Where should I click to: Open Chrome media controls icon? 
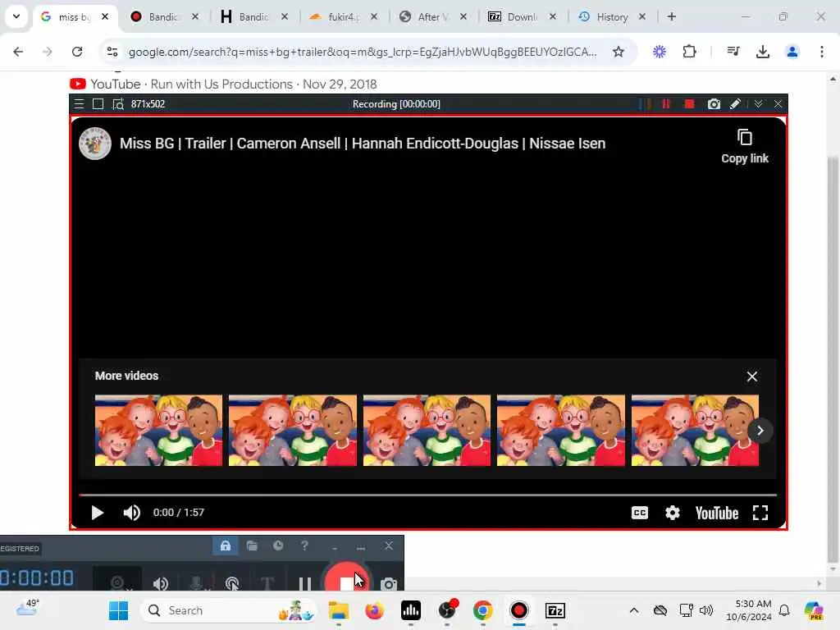pos(733,52)
